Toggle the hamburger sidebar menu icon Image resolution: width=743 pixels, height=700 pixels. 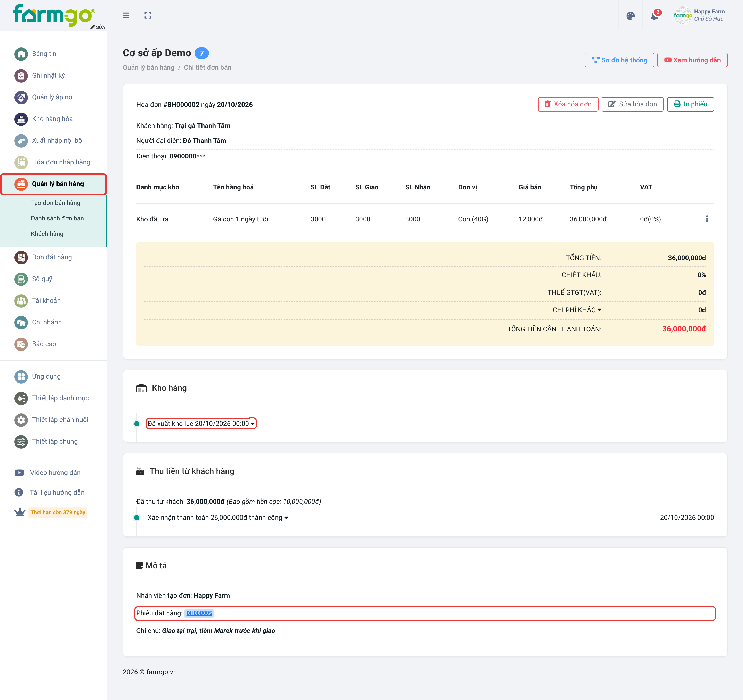click(x=126, y=15)
